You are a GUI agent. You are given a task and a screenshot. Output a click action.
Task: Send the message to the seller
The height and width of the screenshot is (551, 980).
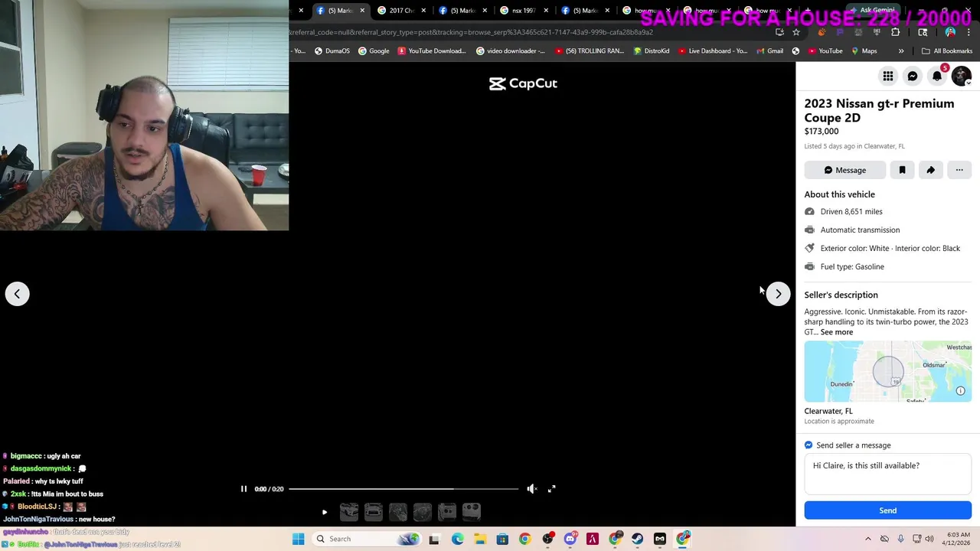888,510
